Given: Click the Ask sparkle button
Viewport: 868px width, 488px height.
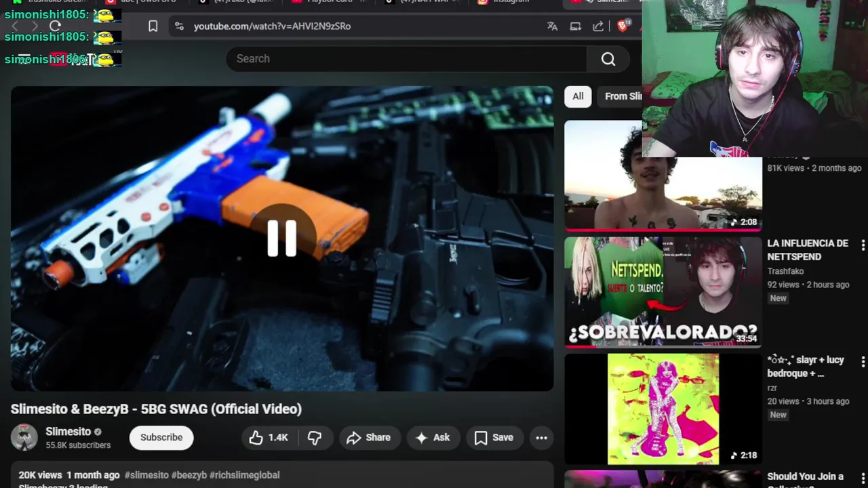Looking at the screenshot, I should (x=433, y=438).
